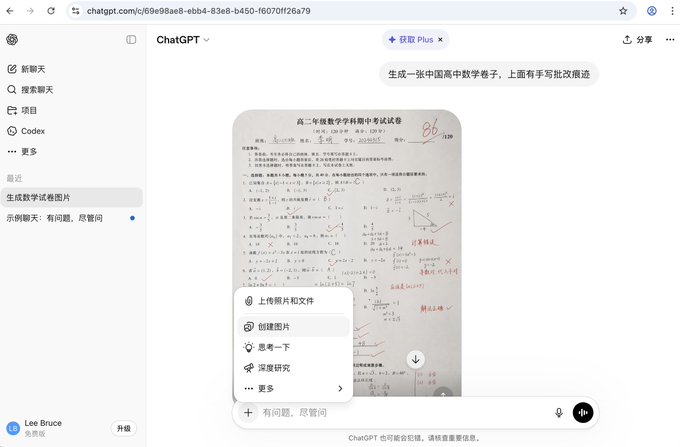Screen dimensions: 680x447
Task: Open the browser profile icon
Action: point(652,11)
